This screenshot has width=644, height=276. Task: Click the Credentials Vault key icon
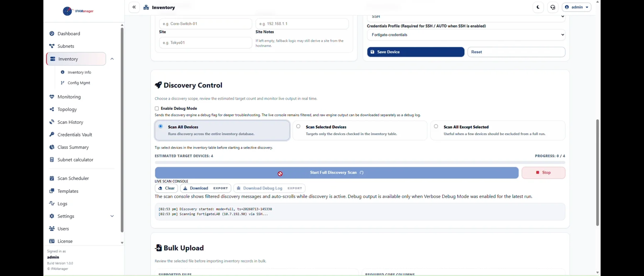pos(52,134)
